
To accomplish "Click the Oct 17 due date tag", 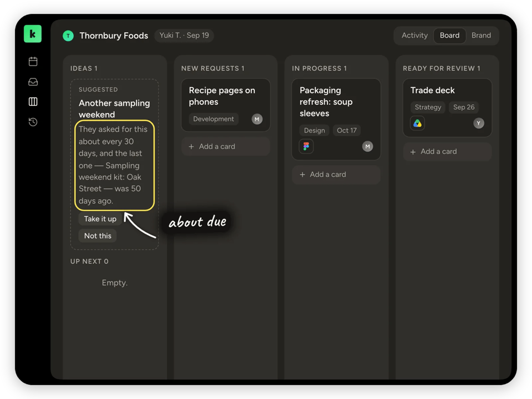I will click(x=346, y=130).
